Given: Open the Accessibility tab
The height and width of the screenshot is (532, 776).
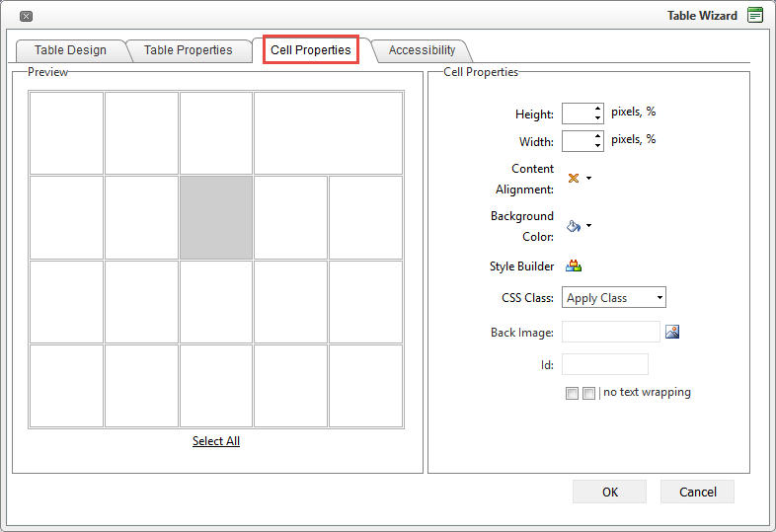Looking at the screenshot, I should tap(422, 50).
